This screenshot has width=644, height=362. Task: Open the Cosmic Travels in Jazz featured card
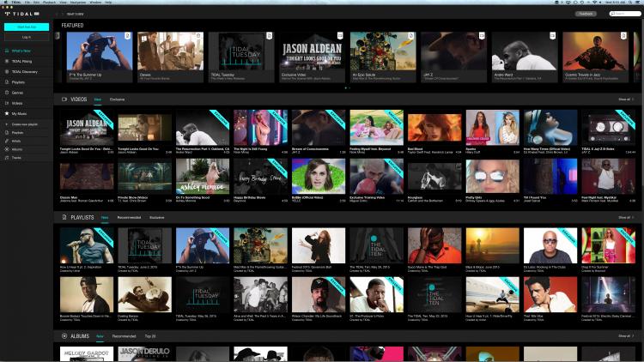(596, 57)
